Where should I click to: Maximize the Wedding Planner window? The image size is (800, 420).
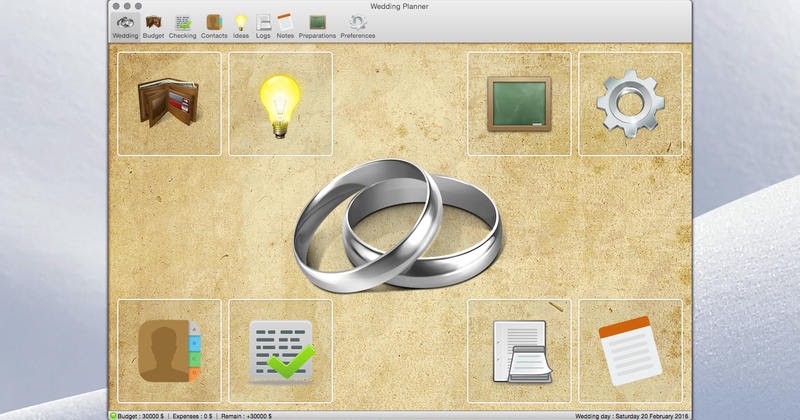pyautogui.click(x=138, y=6)
